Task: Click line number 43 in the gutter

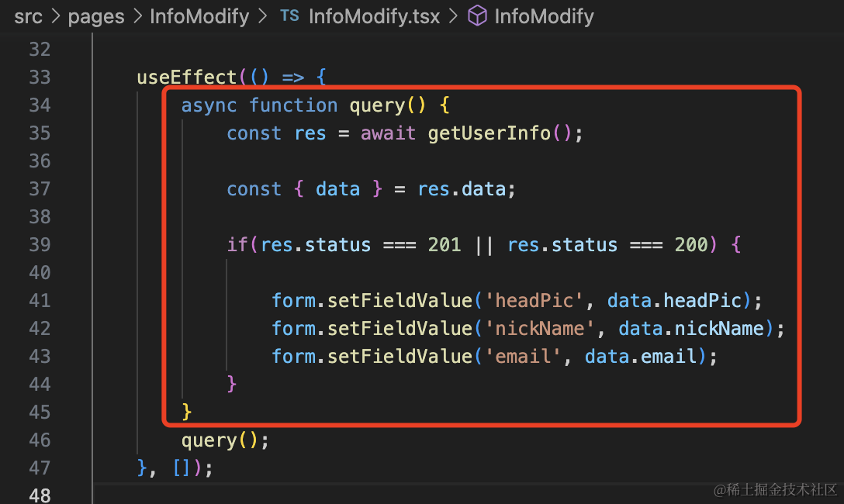Action: [40, 357]
